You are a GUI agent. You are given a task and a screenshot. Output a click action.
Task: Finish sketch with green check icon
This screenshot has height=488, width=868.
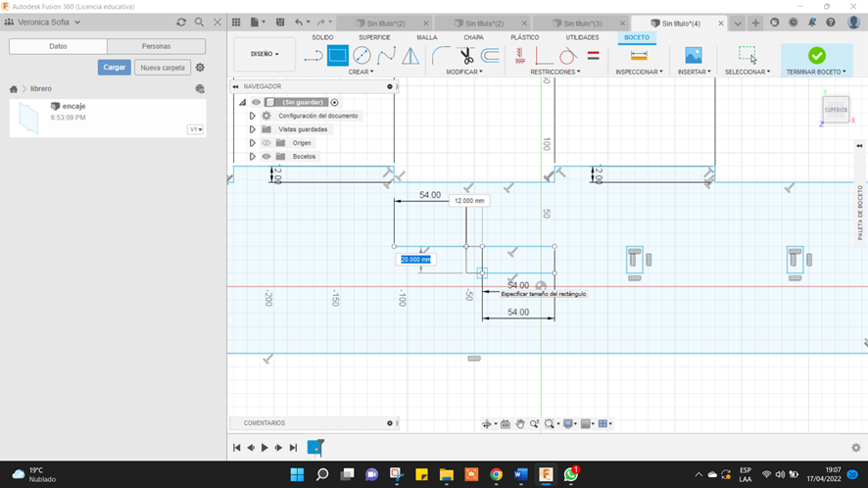816,56
